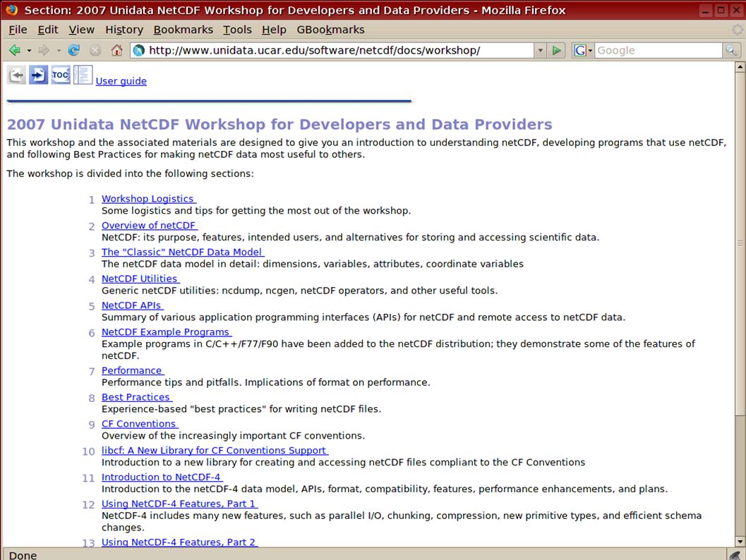Viewport: 746px width, 560px height.
Task: Click the next-page blue arrow icon
Action: point(38,75)
